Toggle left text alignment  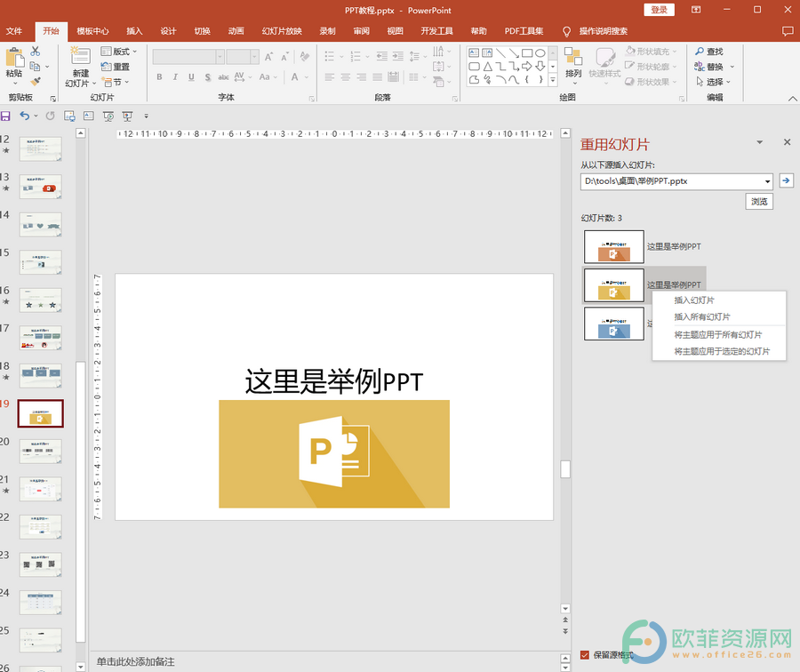point(330,77)
